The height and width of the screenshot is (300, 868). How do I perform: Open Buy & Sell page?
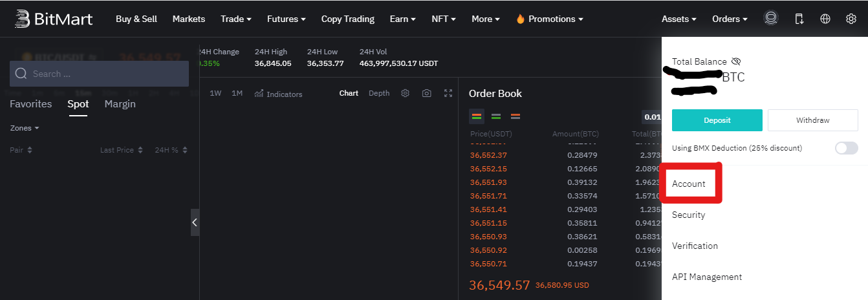coord(136,19)
